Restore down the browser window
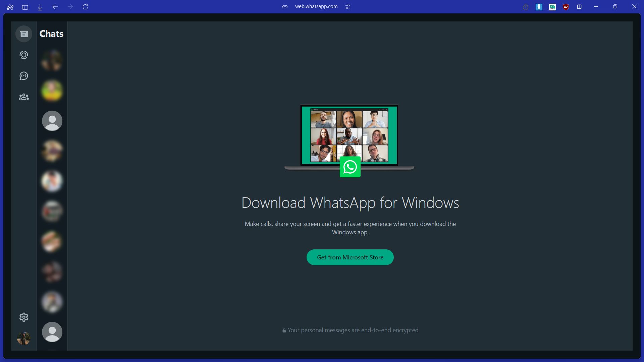The height and width of the screenshot is (362, 644). 615,7
